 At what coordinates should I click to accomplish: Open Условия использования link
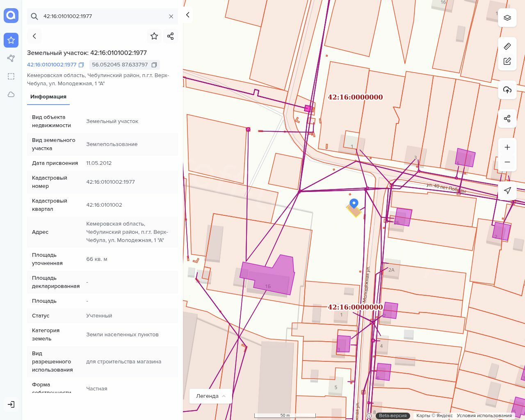tap(484, 415)
